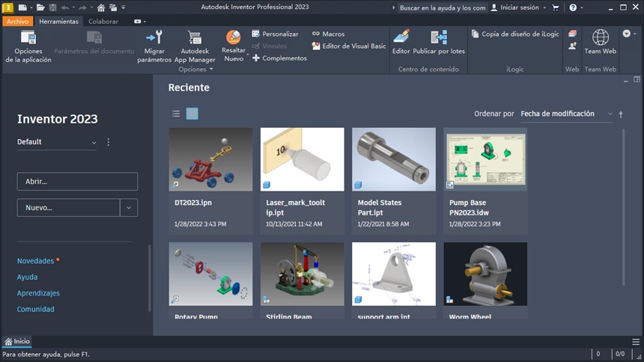644x362 pixels.
Task: Click the left panel scrollbar
Action: click(x=150, y=278)
